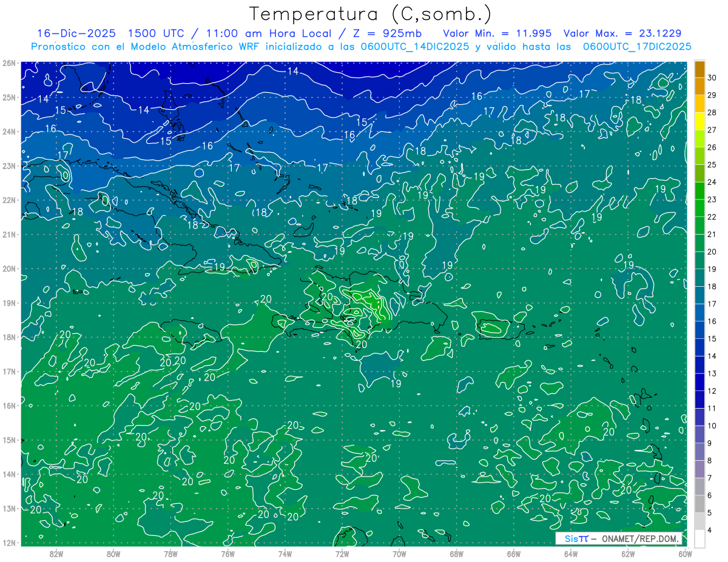The height and width of the screenshot is (562, 728).
Task: Click the '72W' longitude axis label
Action: tap(342, 553)
